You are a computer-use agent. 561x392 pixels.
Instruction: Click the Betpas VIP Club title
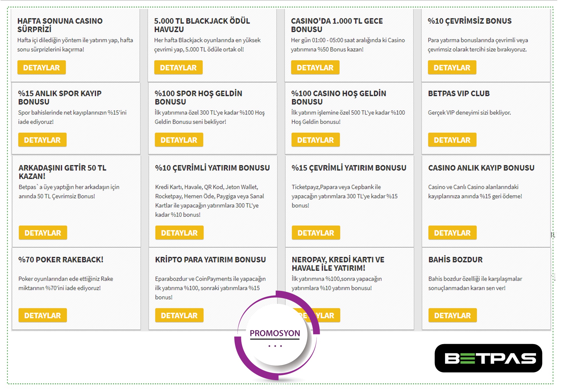pos(459,93)
